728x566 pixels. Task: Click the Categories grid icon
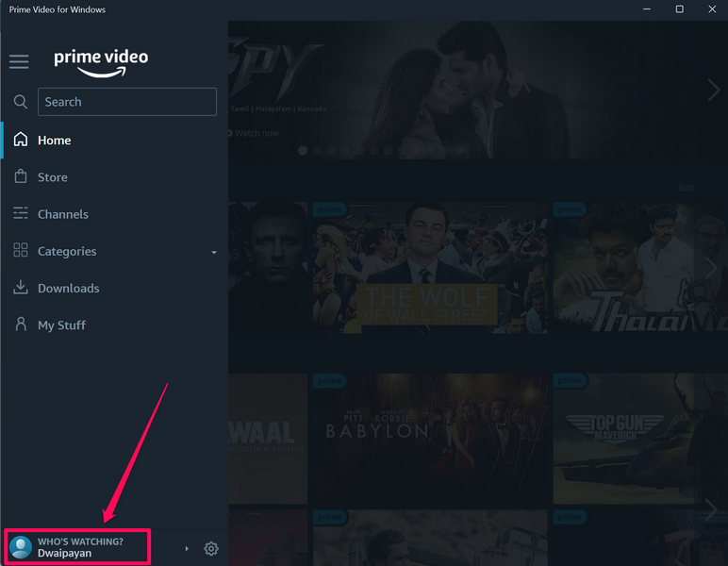click(21, 250)
